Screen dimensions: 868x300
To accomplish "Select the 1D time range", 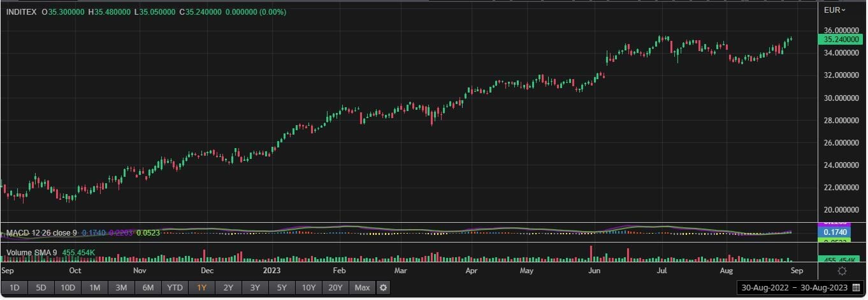I will (14, 288).
